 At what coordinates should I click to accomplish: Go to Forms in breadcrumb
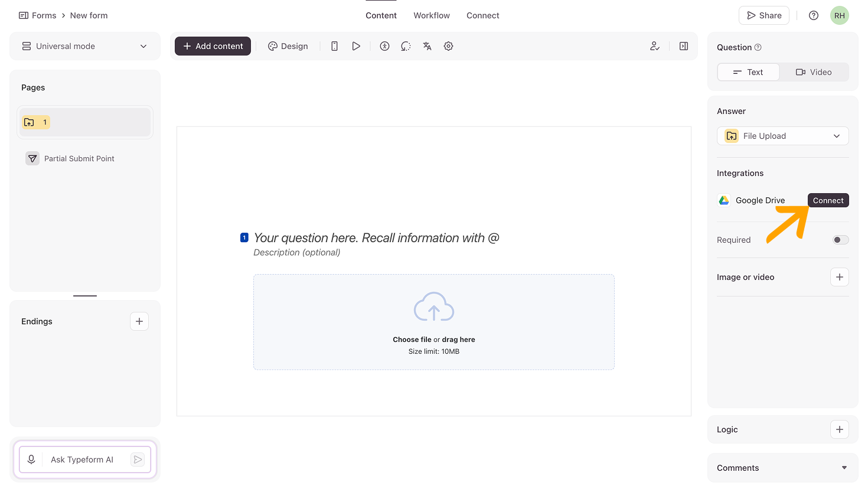click(38, 15)
